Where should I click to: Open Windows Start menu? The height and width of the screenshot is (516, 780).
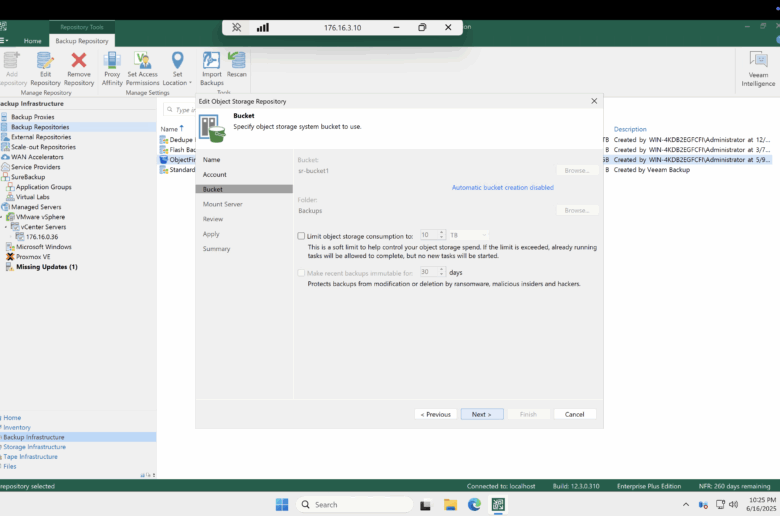282,505
